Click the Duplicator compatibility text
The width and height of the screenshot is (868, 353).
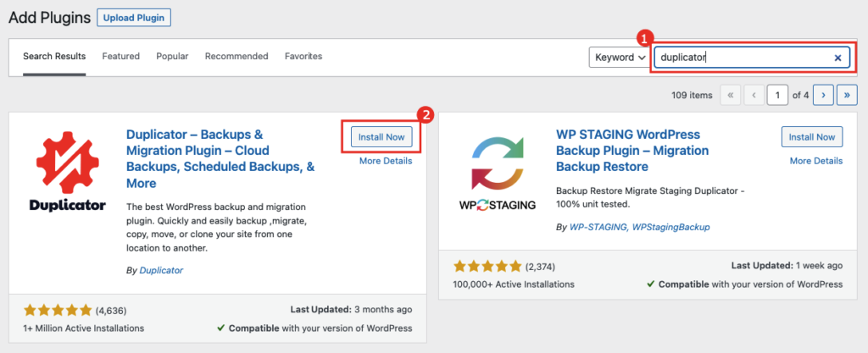(314, 328)
